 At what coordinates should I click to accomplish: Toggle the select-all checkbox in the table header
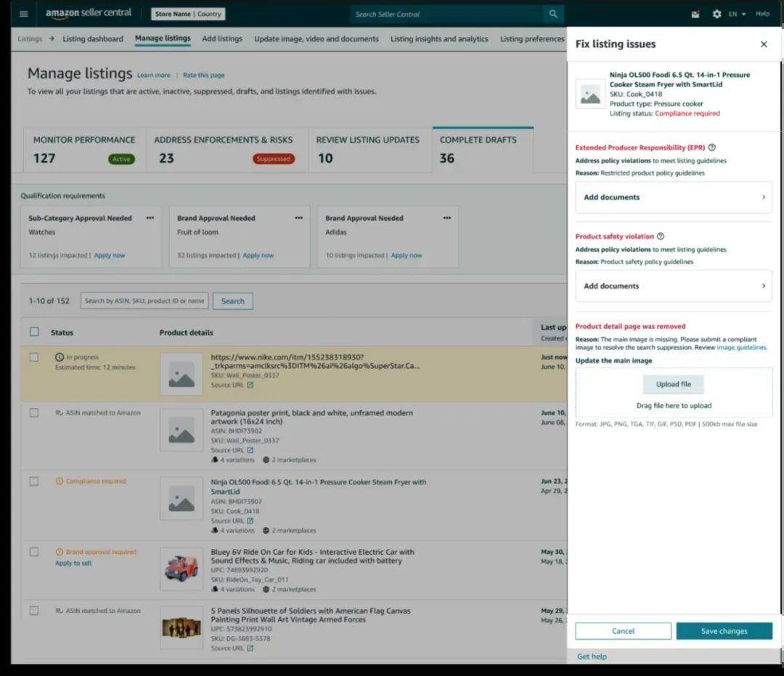pyautogui.click(x=34, y=332)
